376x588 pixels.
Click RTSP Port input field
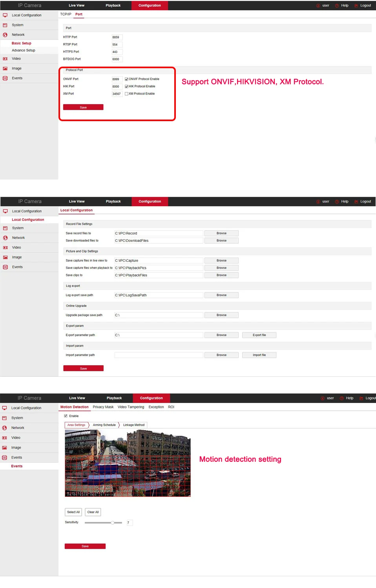click(117, 45)
